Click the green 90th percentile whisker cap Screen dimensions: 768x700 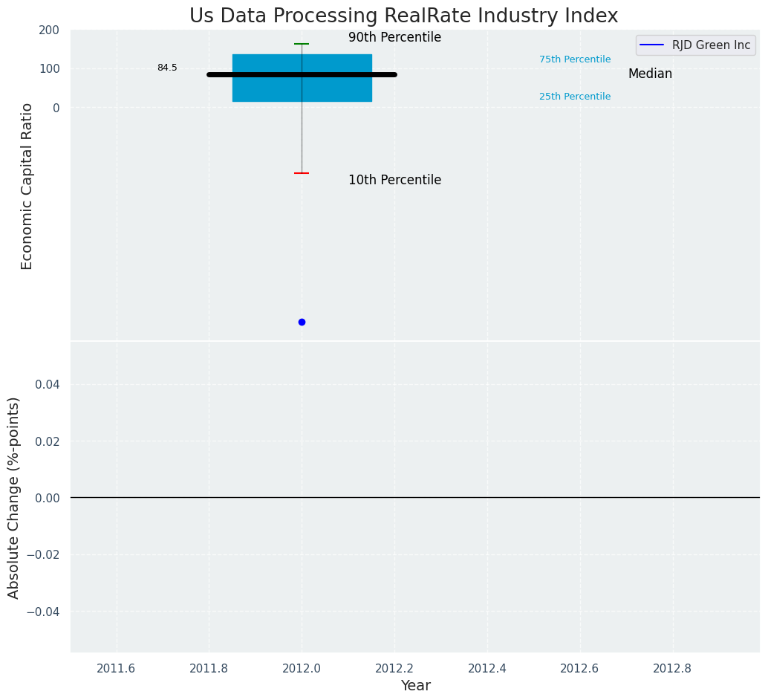[x=302, y=44]
